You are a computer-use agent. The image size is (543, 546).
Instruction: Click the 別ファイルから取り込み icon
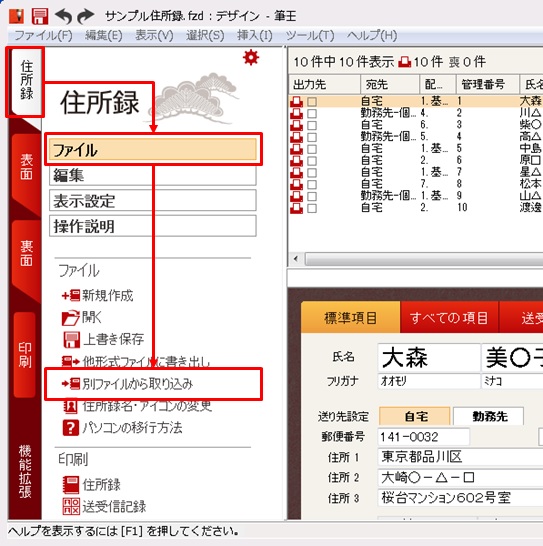(71, 383)
